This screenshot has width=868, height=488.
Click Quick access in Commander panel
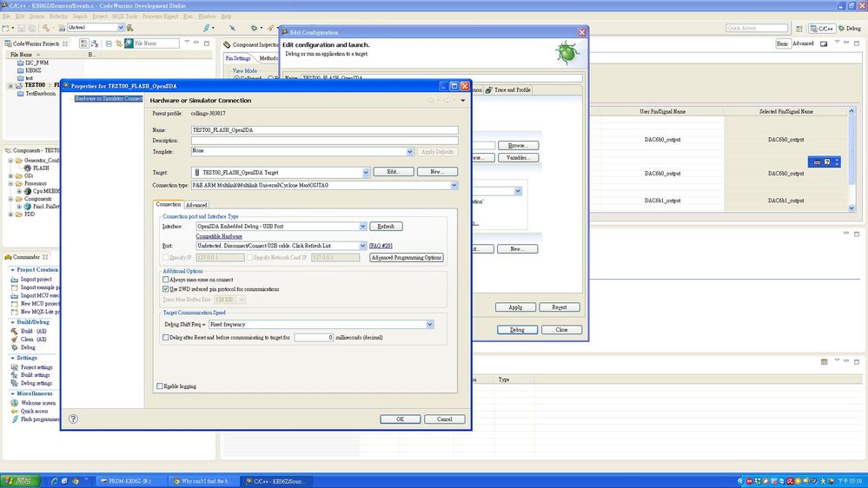(35, 411)
